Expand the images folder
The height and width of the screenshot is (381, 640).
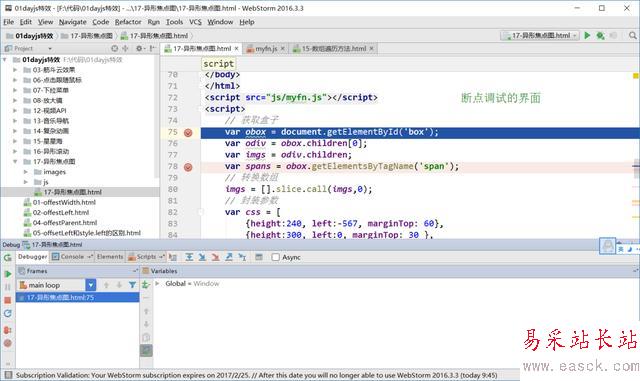[26, 172]
